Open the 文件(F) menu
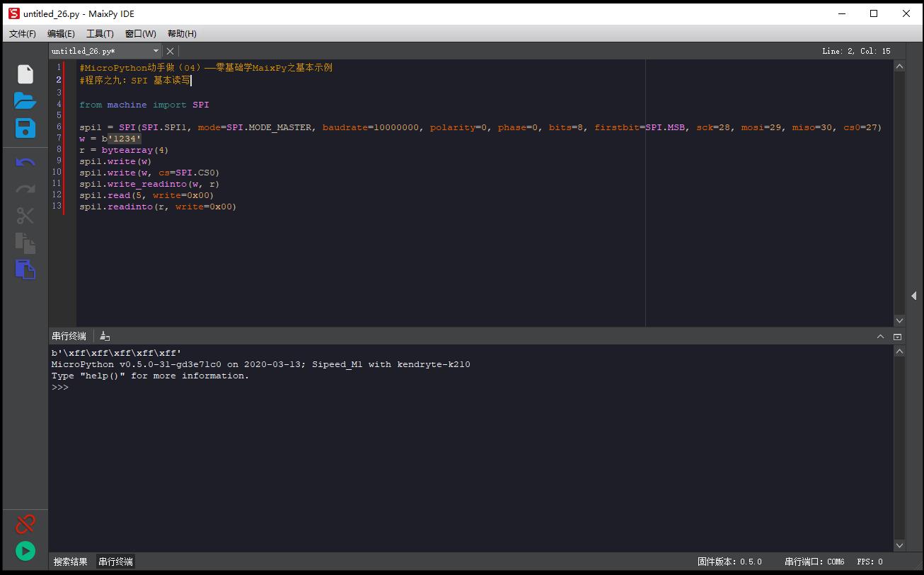 (23, 34)
